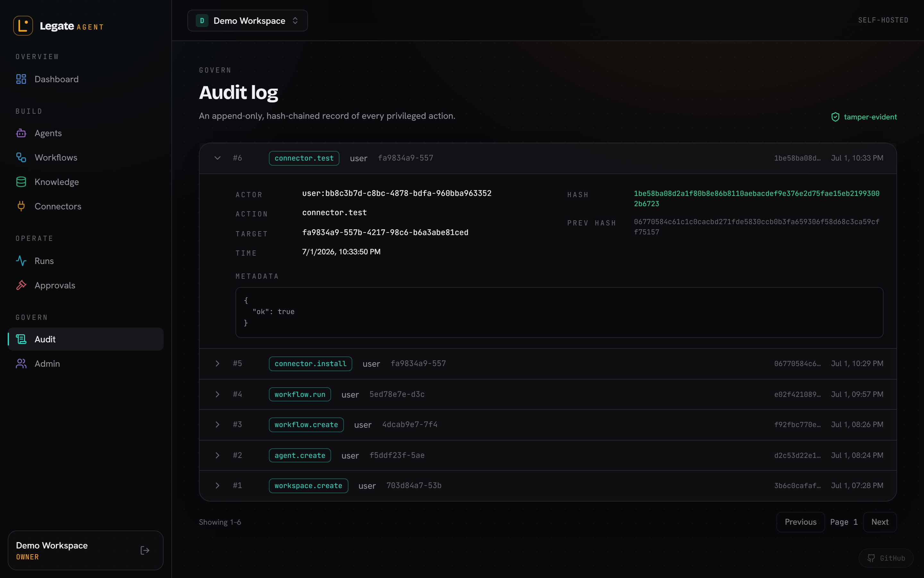Click the Admin users icon
This screenshot has height=578, width=924.
(21, 363)
